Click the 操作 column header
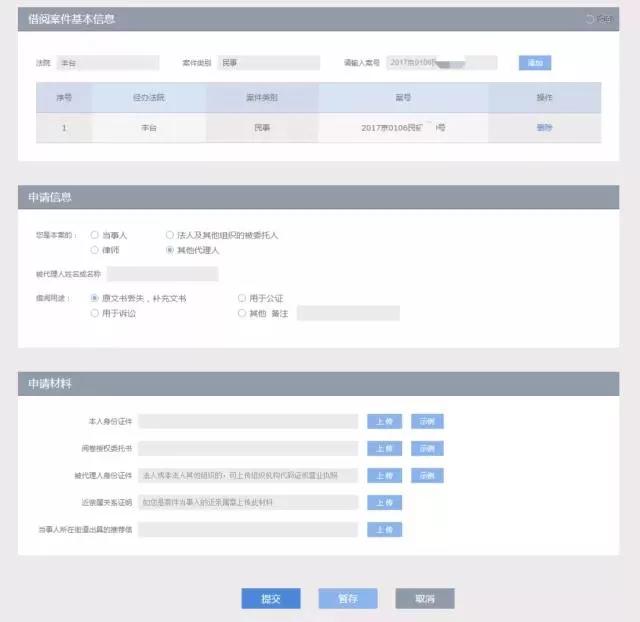640x622 pixels. [x=544, y=98]
